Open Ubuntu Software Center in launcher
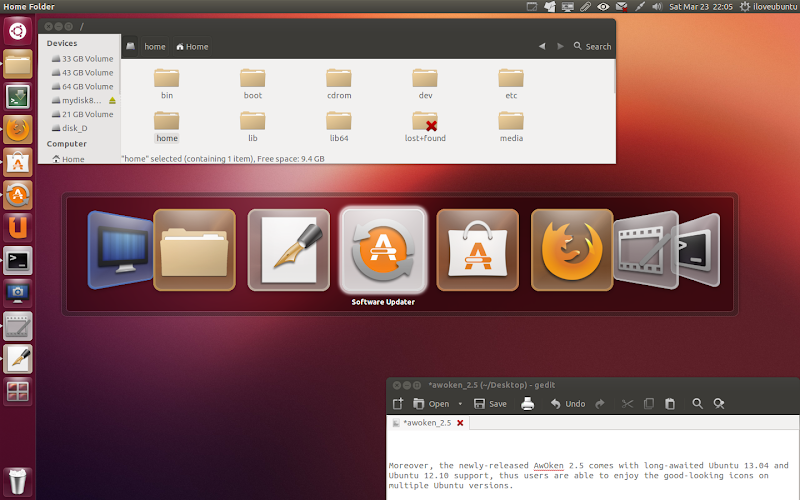This screenshot has width=800, height=500. pyautogui.click(x=17, y=162)
